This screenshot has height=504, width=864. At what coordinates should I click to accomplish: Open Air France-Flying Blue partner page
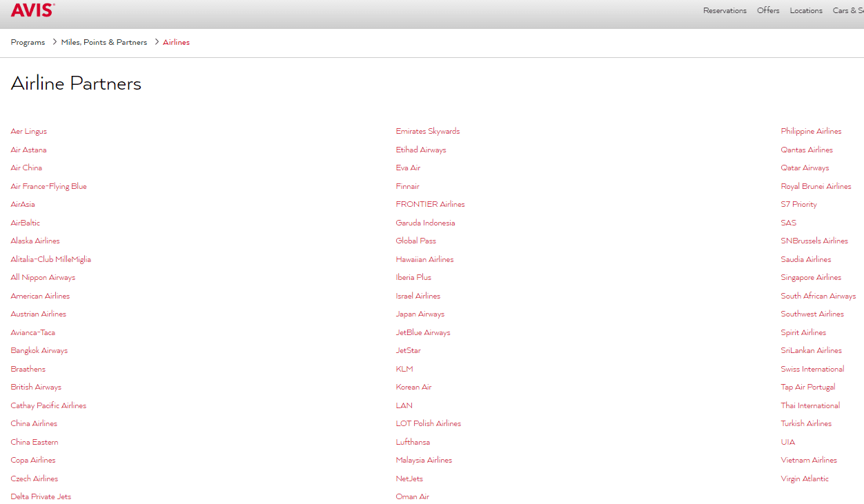49,186
